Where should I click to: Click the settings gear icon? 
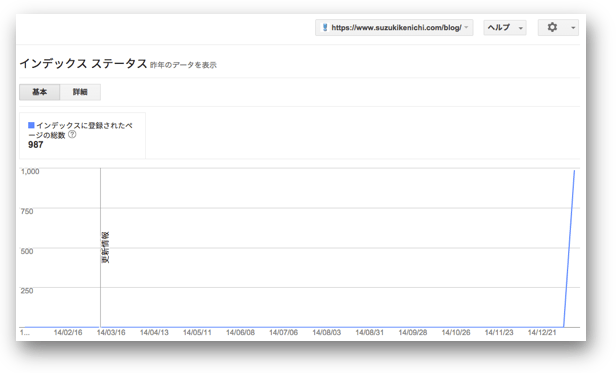(552, 28)
